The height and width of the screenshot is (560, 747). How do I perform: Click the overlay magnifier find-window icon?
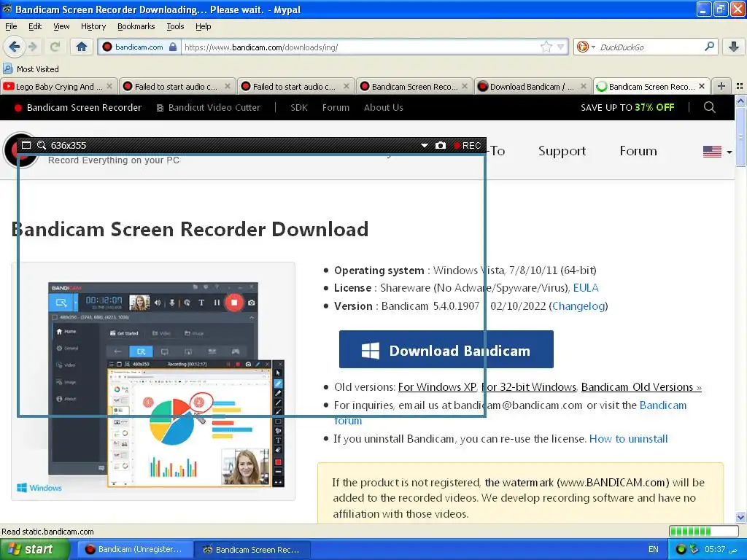42,145
